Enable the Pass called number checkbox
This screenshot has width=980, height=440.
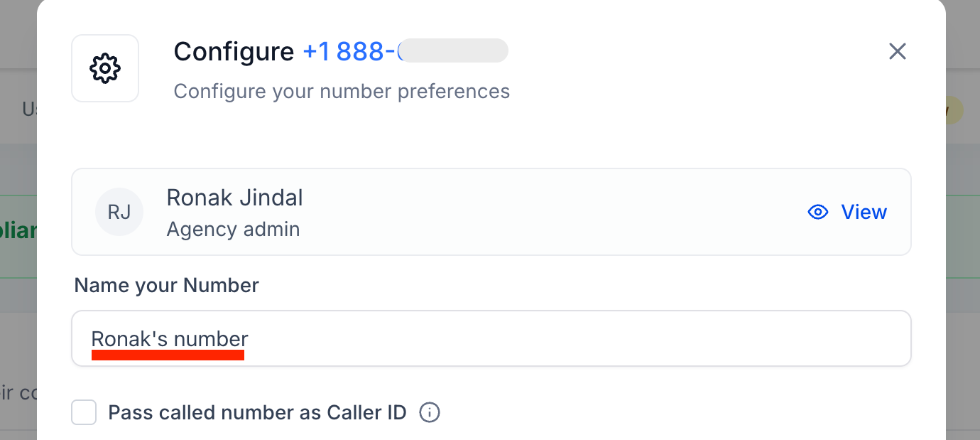click(84, 412)
